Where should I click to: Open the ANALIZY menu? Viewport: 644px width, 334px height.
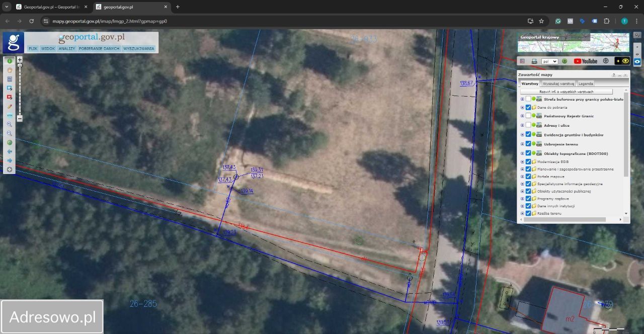[66, 49]
